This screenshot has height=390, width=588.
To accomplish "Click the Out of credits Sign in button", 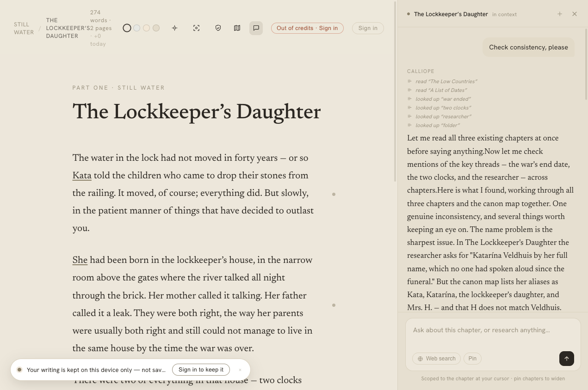I will [307, 28].
